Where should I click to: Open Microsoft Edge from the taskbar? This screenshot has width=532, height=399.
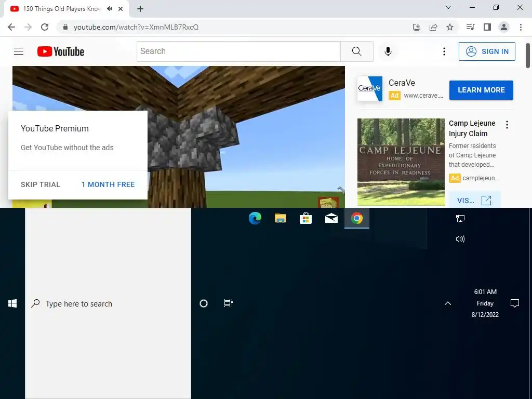(255, 218)
